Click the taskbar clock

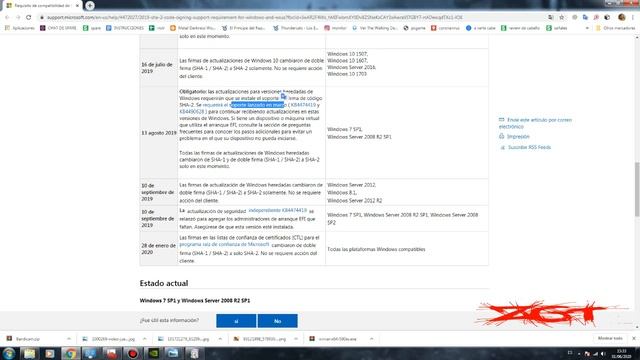pos(621,353)
